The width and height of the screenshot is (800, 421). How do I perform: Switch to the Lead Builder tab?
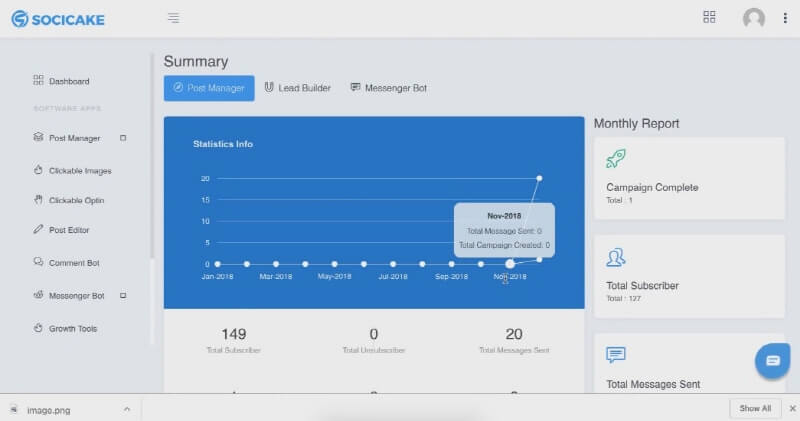pyautogui.click(x=297, y=88)
